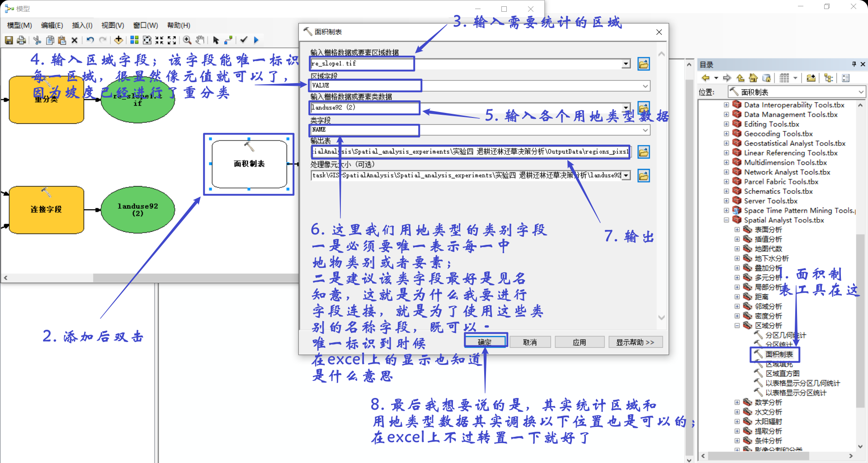The image size is (868, 463).
Task: Click the Auto Layout grid icon
Action: [x=134, y=40]
